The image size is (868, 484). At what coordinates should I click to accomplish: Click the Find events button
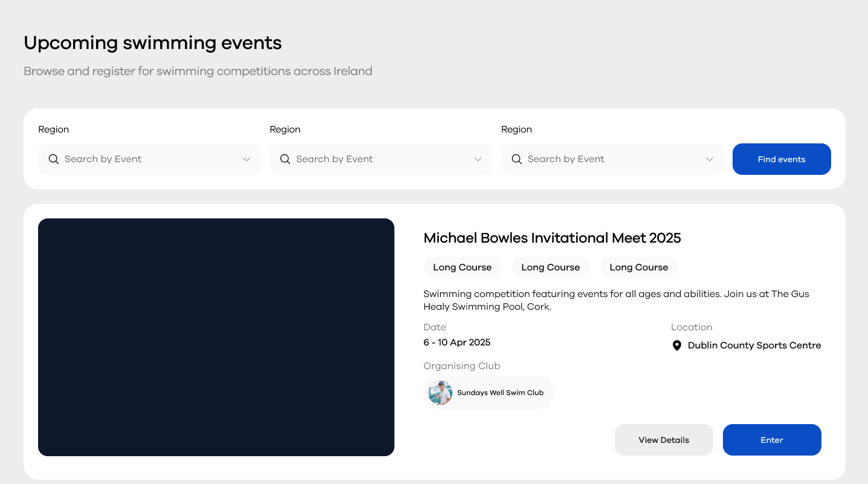click(782, 159)
